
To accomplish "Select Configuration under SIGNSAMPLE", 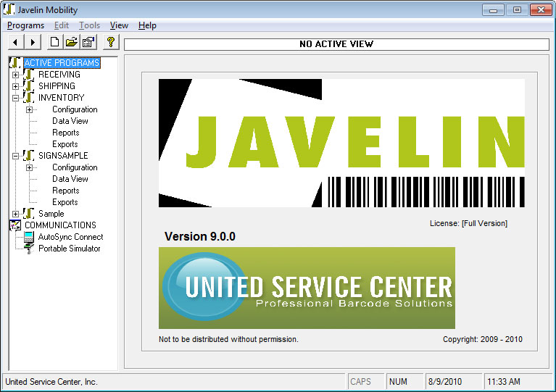I will (75, 167).
